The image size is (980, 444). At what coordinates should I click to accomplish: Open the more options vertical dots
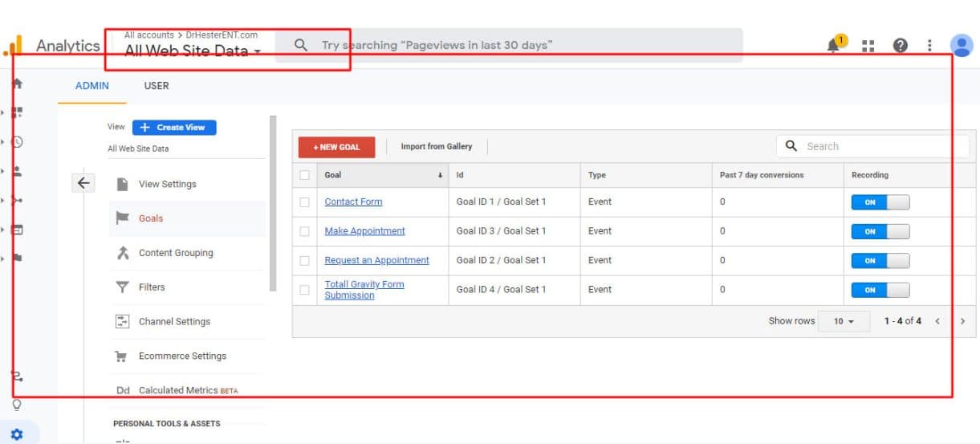click(x=929, y=46)
